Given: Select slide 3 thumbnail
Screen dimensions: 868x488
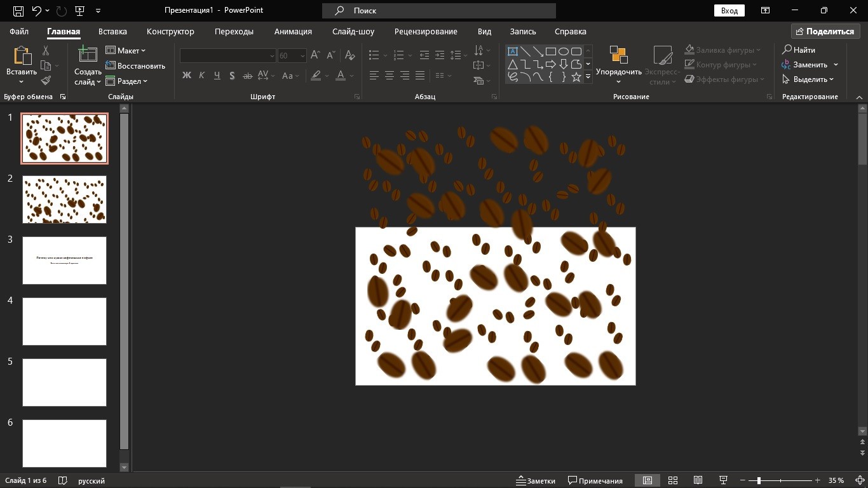Looking at the screenshot, I should point(64,261).
